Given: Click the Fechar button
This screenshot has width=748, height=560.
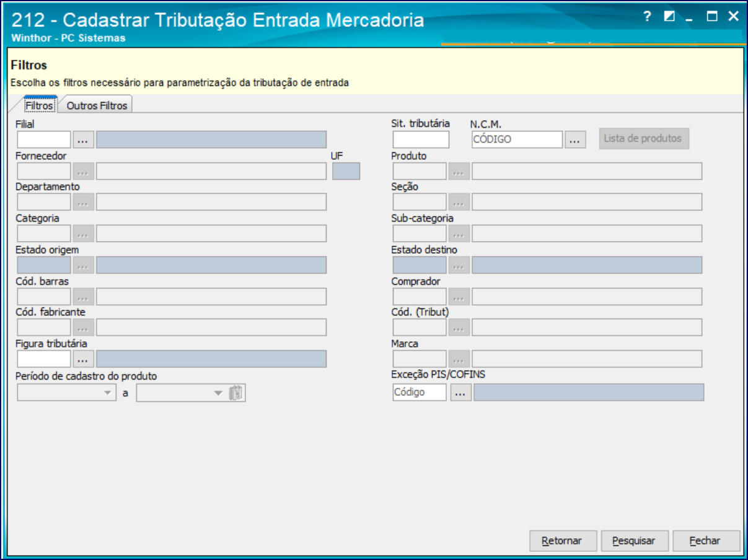Looking at the screenshot, I should tap(706, 541).
